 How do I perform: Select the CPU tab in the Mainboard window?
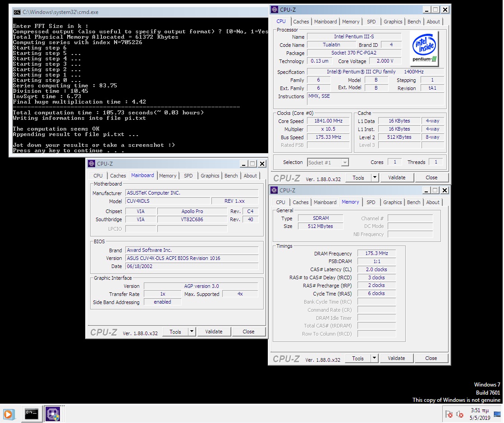click(x=98, y=176)
